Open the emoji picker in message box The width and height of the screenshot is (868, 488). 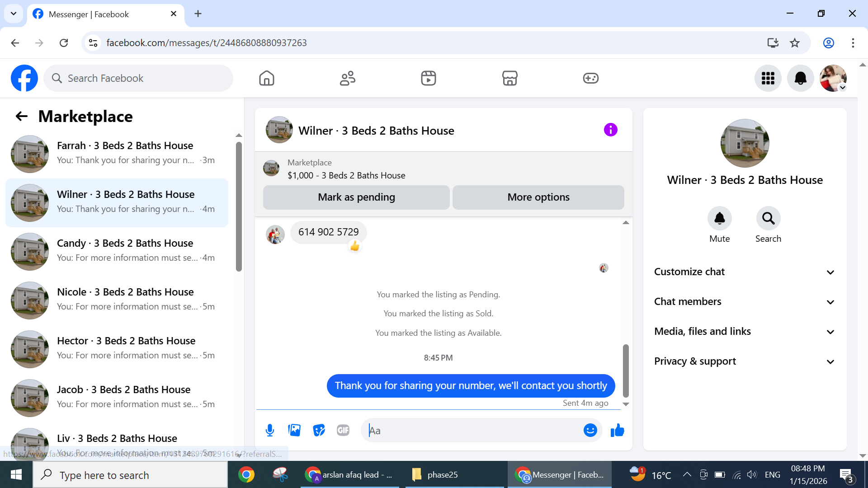(x=590, y=430)
